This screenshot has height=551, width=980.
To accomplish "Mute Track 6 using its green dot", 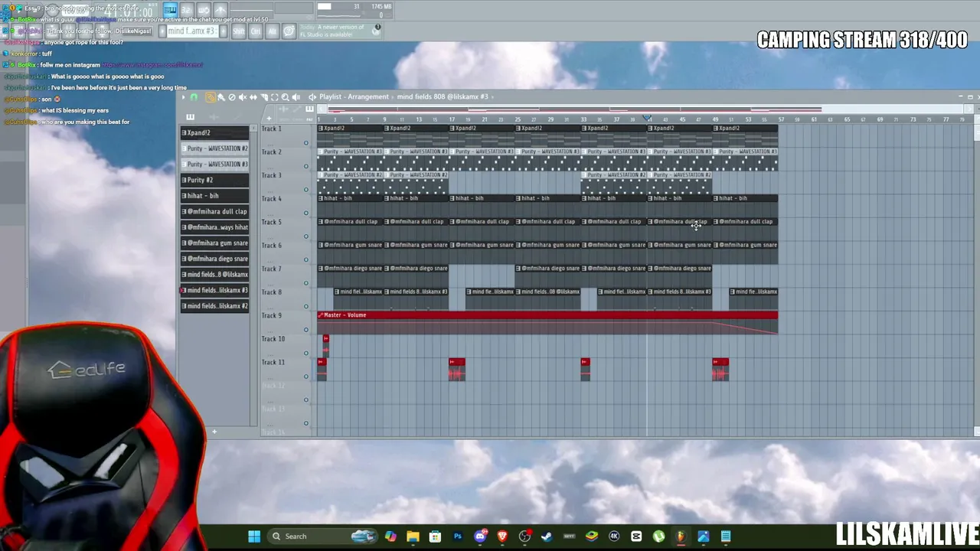I will 306,259.
